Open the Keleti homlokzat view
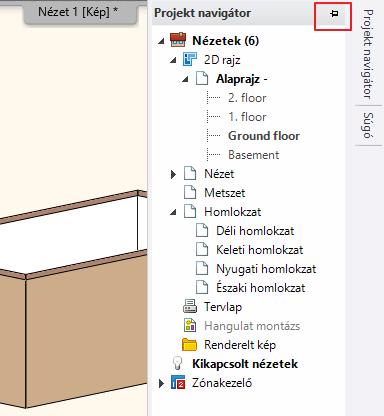The width and height of the screenshot is (384, 416). [x=260, y=250]
